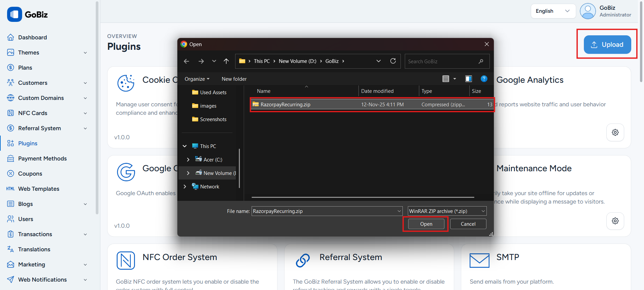Expand the Customers submenu chevron
644x290 pixels.
tap(85, 83)
